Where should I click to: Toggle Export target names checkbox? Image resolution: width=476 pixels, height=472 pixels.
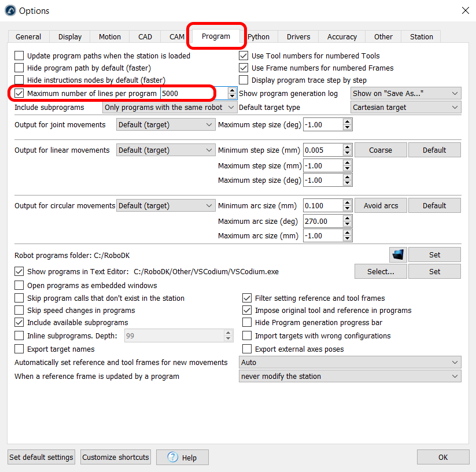pos(20,349)
